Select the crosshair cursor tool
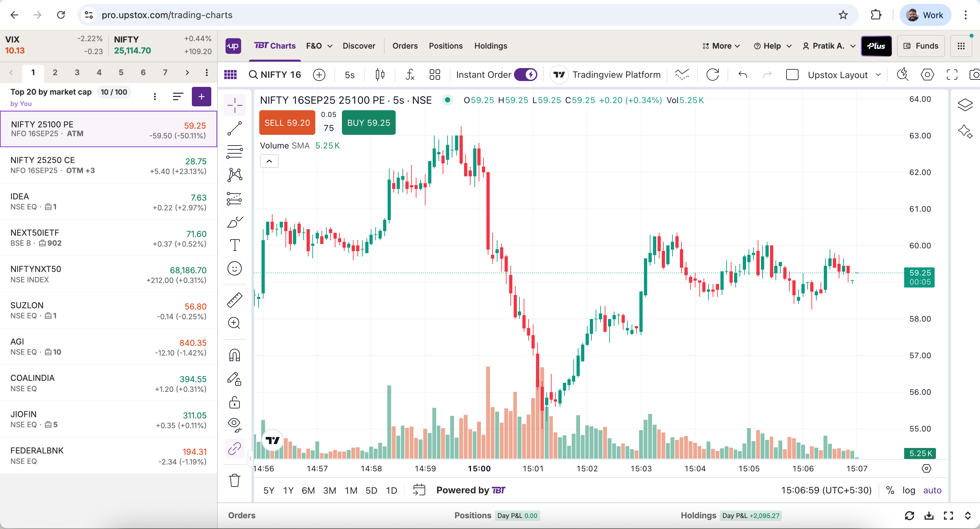Viewport: 980px width, 529px height. 235,105
